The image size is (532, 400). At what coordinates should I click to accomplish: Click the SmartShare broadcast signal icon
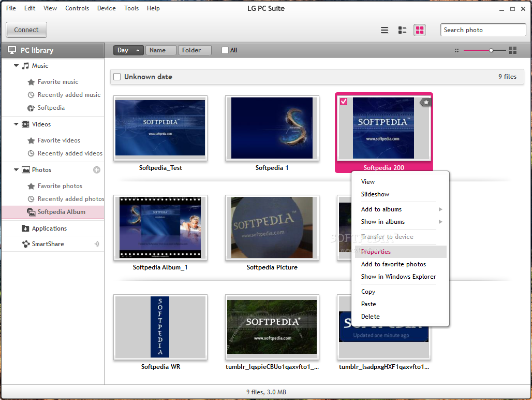pyautogui.click(x=97, y=244)
